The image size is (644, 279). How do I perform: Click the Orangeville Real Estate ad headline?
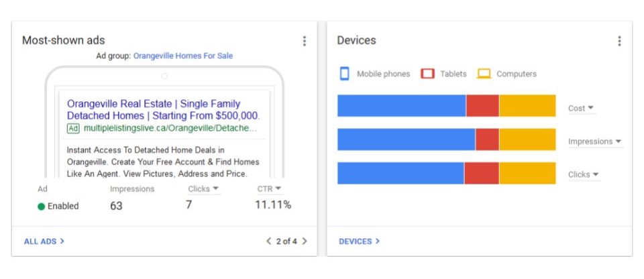[x=164, y=109]
